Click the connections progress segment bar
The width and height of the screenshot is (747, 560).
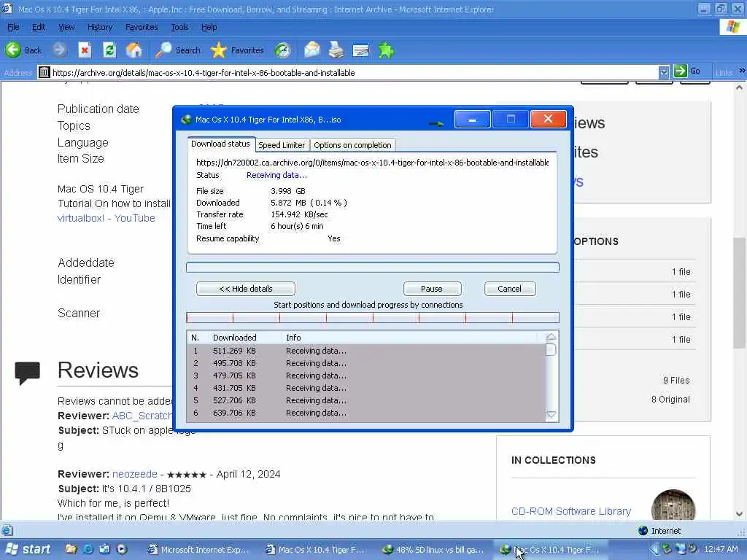(x=373, y=318)
